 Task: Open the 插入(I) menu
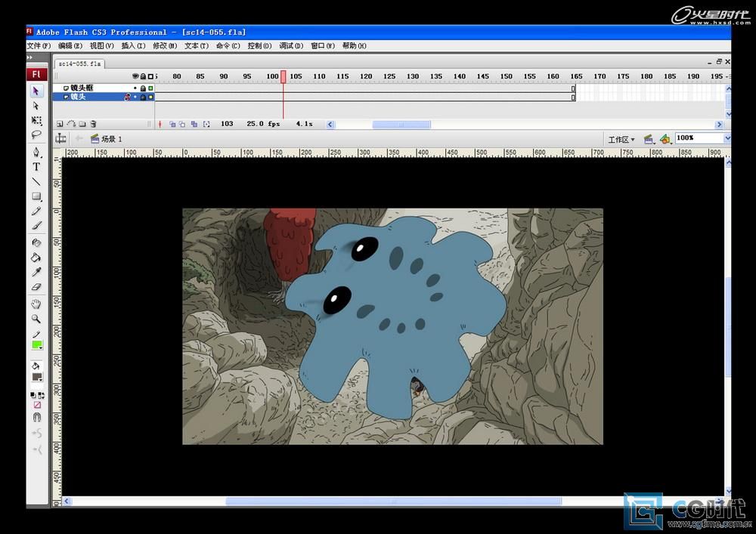[134, 46]
